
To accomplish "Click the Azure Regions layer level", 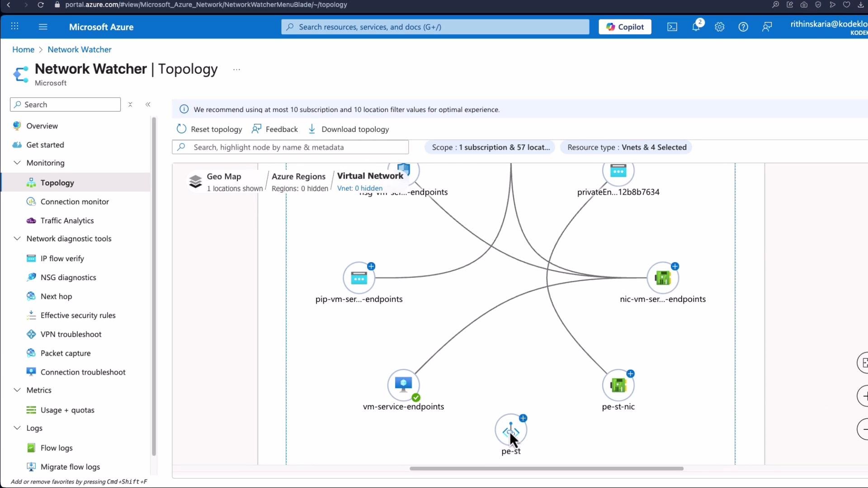I will [299, 182].
